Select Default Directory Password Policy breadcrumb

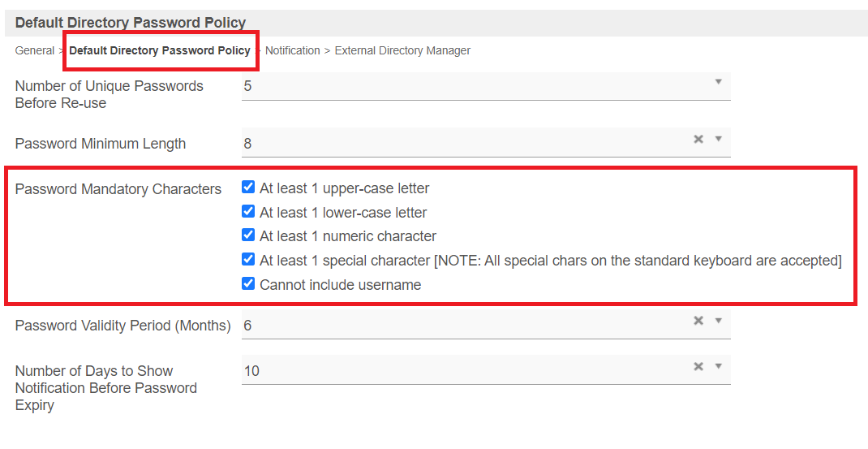click(160, 50)
